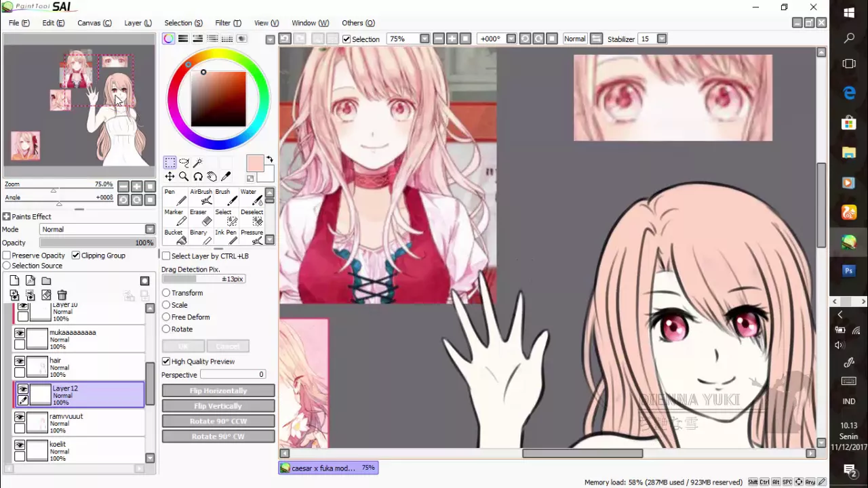Enable Selection Source option
Image resolution: width=868 pixels, height=488 pixels.
coord(7,266)
